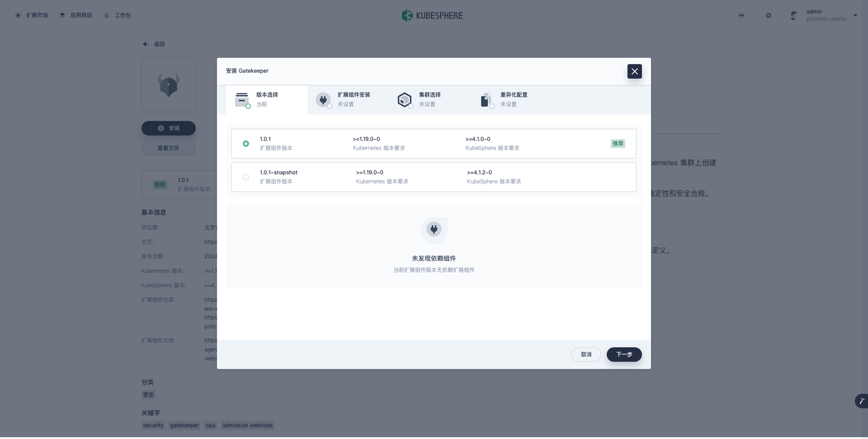Expand the admin account dropdown arrow
Image resolution: width=868 pixels, height=439 pixels.
pyautogui.click(x=855, y=15)
